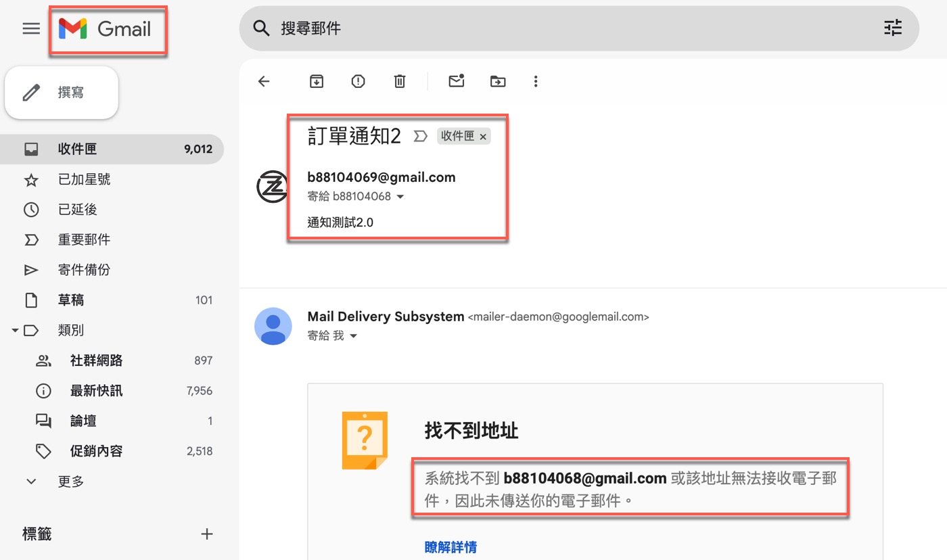Open 收件匣 inbox folder
Screen dimensions: 947x560
tap(112, 149)
